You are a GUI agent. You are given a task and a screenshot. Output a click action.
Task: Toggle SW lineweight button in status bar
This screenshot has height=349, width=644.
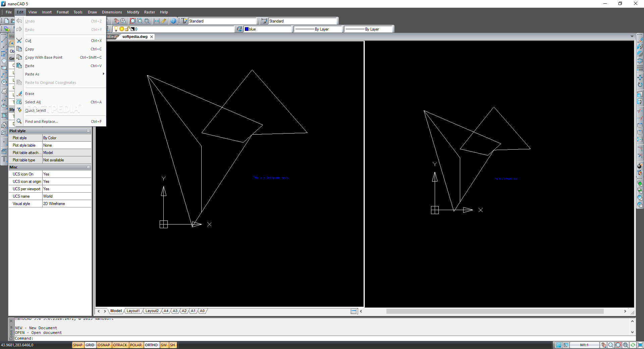[x=164, y=345]
